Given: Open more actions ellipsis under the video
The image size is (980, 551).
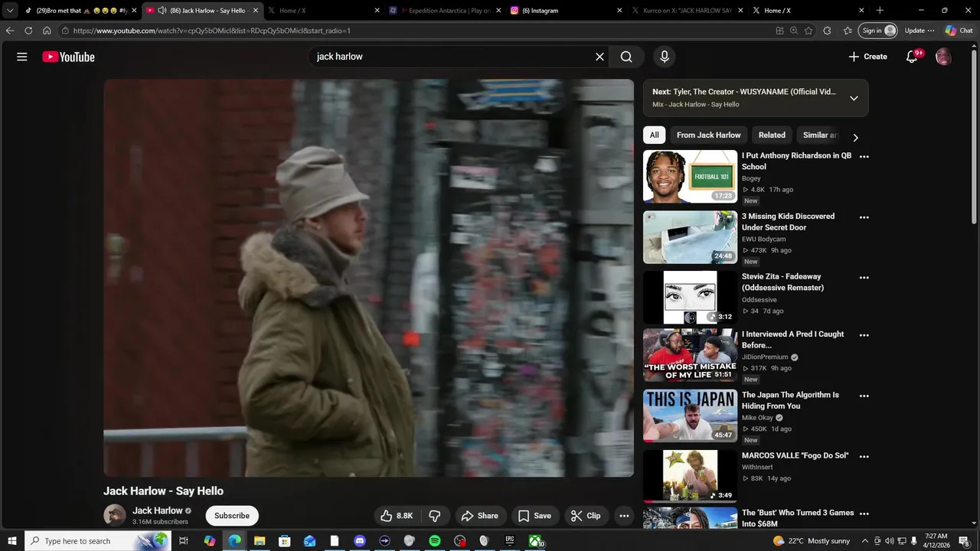Looking at the screenshot, I should coord(624,516).
